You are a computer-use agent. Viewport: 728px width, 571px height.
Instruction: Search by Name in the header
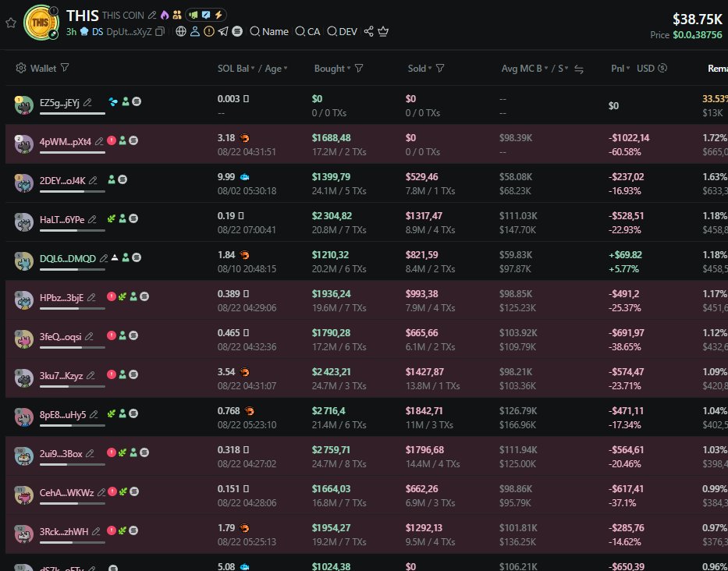269,32
